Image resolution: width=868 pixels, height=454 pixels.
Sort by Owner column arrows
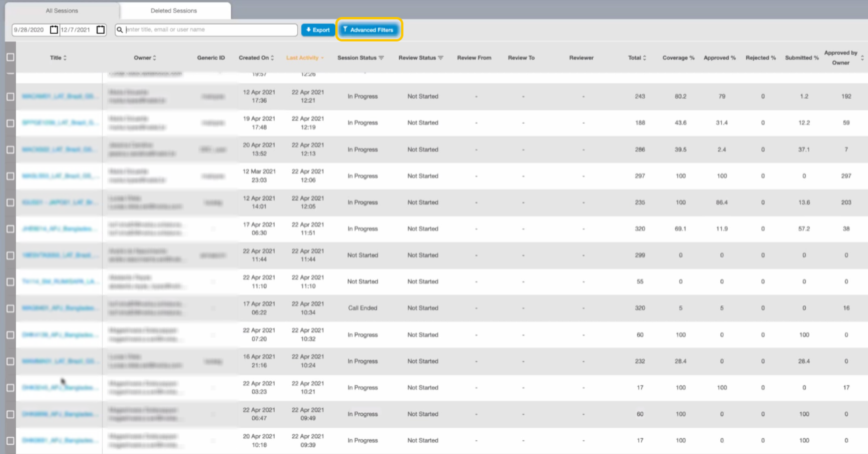155,58
